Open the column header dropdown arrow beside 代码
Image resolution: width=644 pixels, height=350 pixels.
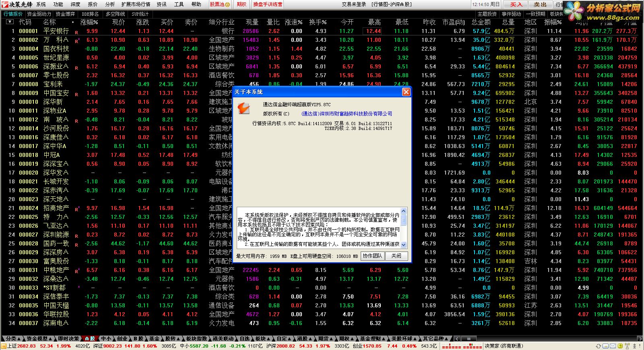tap(10, 22)
